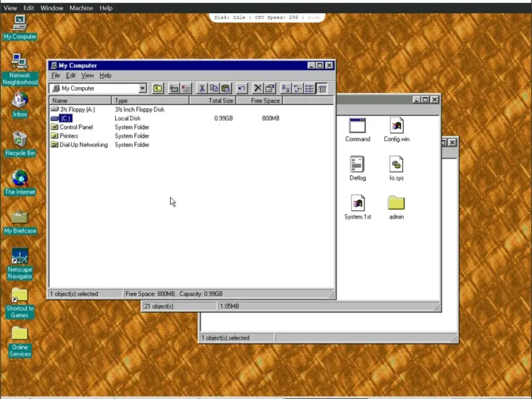Open the emulator Machine menu
This screenshot has width=532, height=399.
click(81, 8)
